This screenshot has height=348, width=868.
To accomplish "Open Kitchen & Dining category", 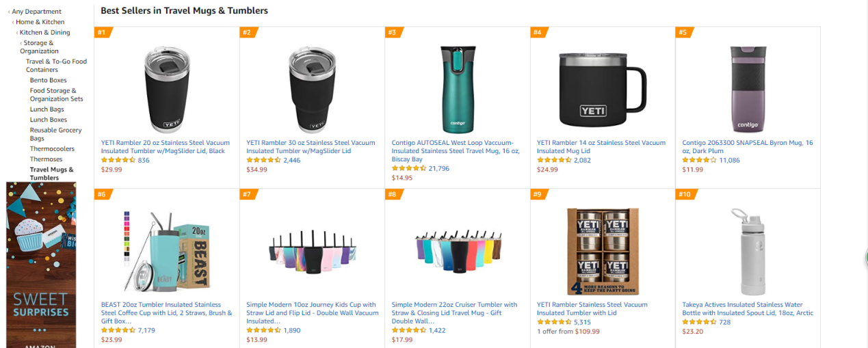I will click(x=44, y=32).
